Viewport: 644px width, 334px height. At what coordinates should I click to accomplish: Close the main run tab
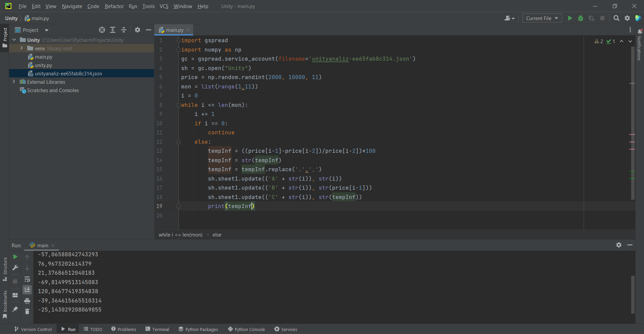53,246
